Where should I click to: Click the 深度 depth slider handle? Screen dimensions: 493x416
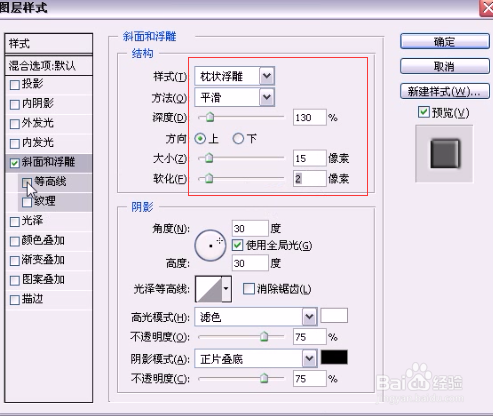210,118
